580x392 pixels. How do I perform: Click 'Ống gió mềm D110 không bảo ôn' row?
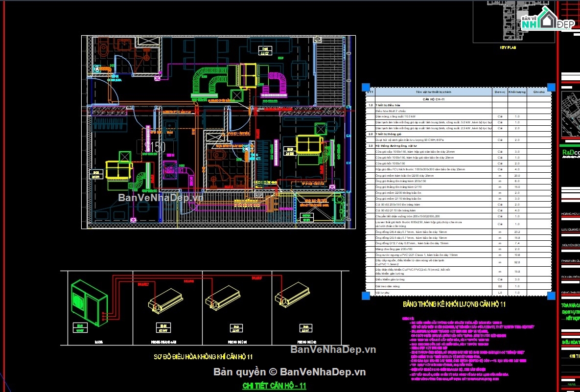[459, 199]
